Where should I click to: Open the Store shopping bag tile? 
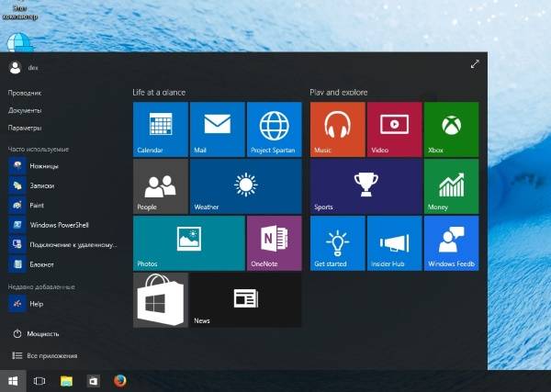pos(161,300)
